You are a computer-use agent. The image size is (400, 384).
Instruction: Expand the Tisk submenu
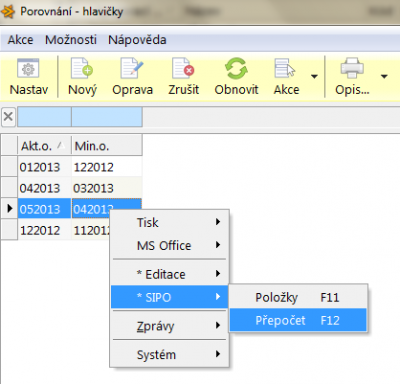(170, 222)
